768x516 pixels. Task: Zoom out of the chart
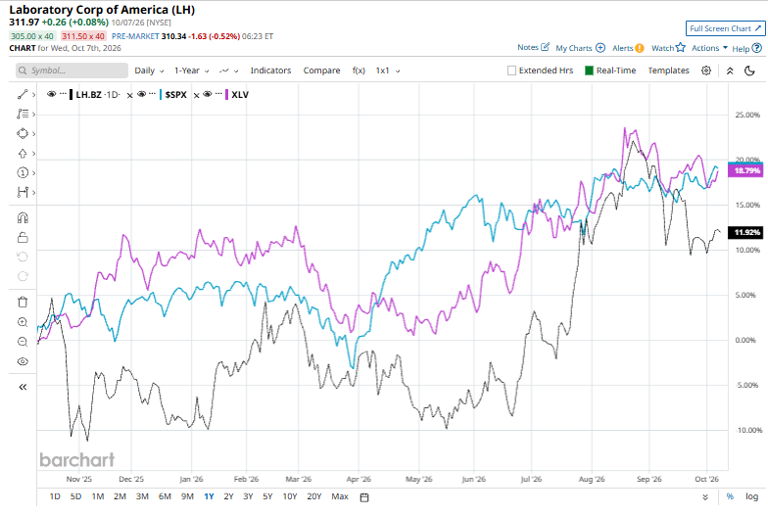(x=23, y=342)
